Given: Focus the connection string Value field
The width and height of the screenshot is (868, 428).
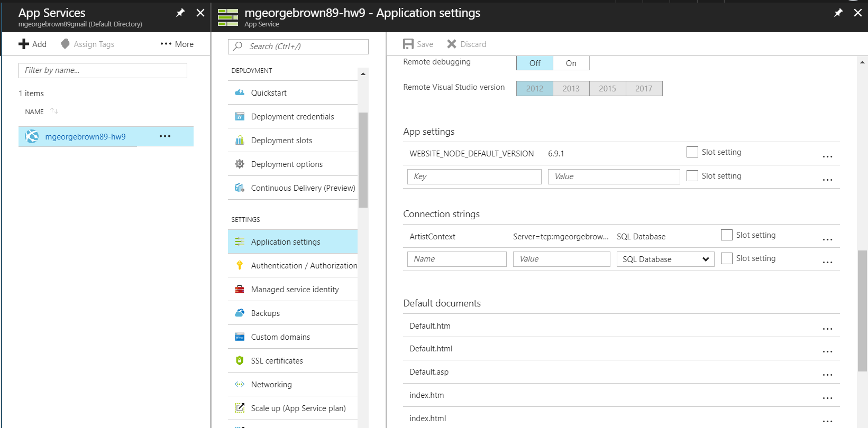Looking at the screenshot, I should pos(562,259).
